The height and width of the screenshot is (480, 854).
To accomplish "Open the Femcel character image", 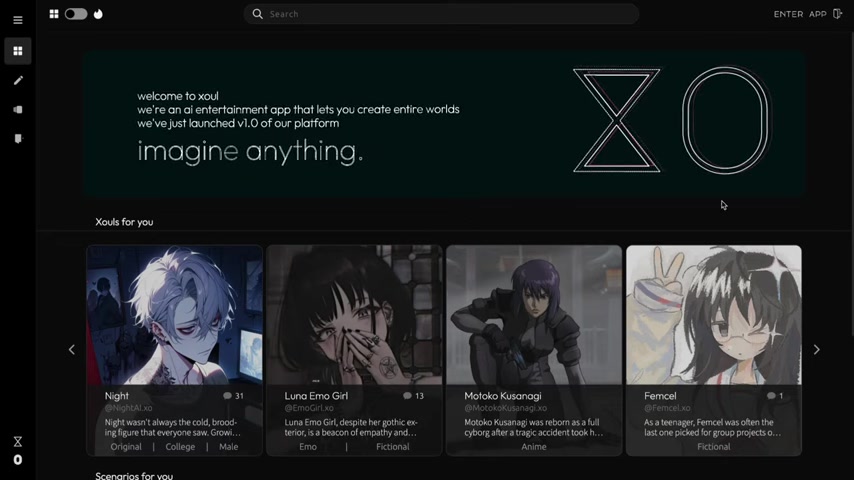I will tap(713, 314).
